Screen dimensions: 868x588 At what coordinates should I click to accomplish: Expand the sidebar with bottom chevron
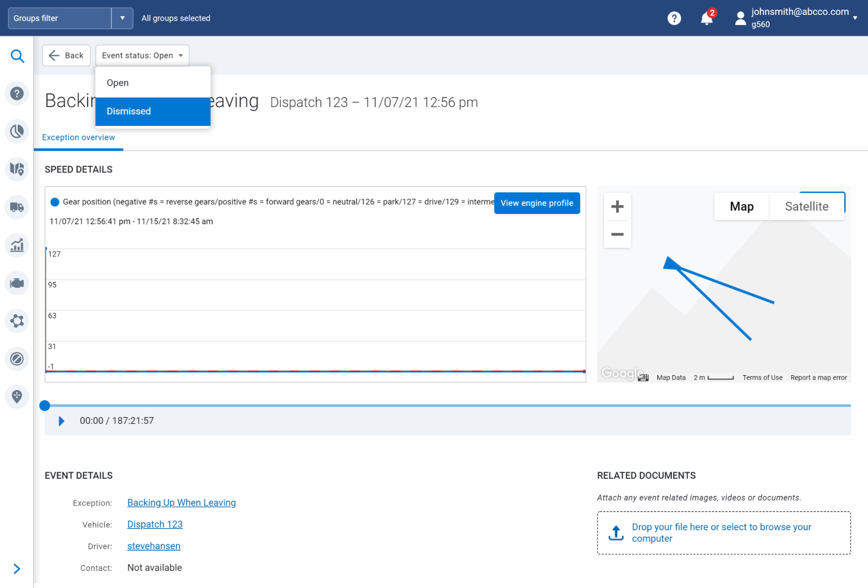(x=17, y=568)
